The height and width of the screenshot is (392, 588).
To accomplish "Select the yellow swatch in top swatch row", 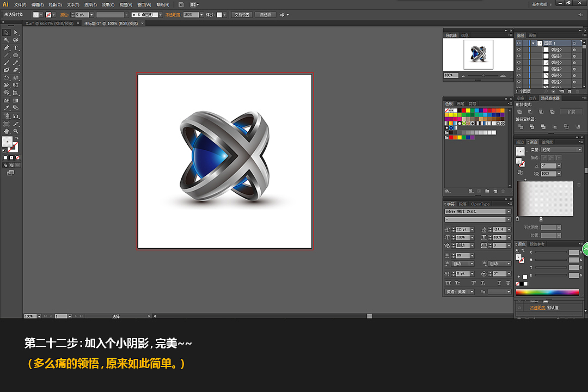I will click(x=468, y=111).
